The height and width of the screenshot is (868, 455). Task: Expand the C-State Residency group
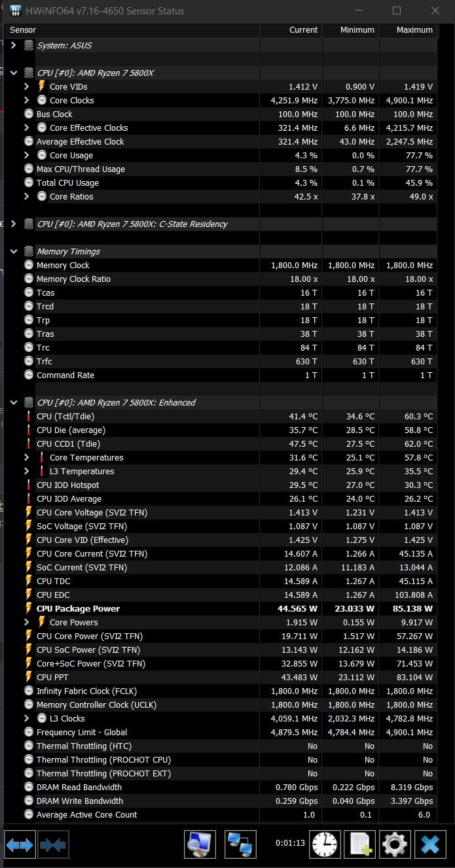tap(13, 224)
